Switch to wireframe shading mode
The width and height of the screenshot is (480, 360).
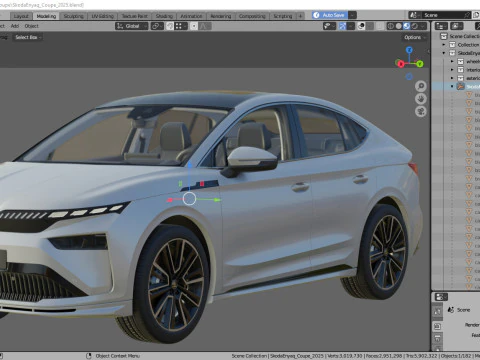click(390, 26)
